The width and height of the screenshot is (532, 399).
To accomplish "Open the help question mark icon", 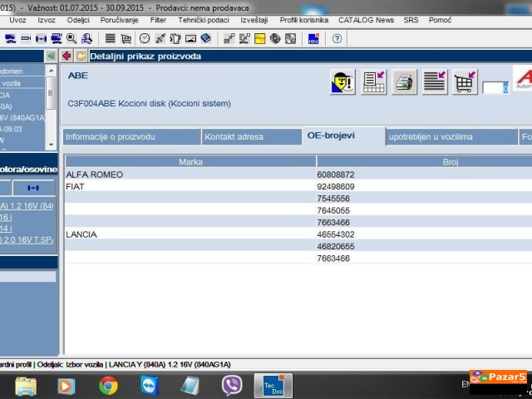I will tap(337, 39).
